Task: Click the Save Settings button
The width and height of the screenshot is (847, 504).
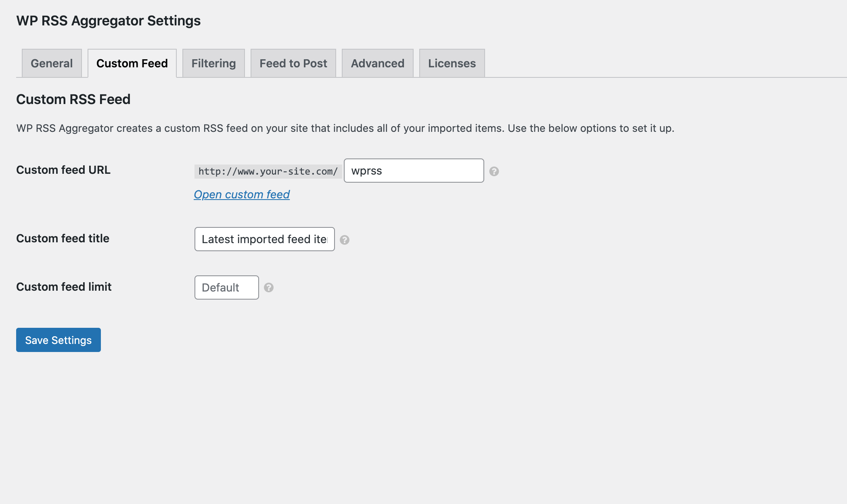Action: pyautogui.click(x=59, y=340)
